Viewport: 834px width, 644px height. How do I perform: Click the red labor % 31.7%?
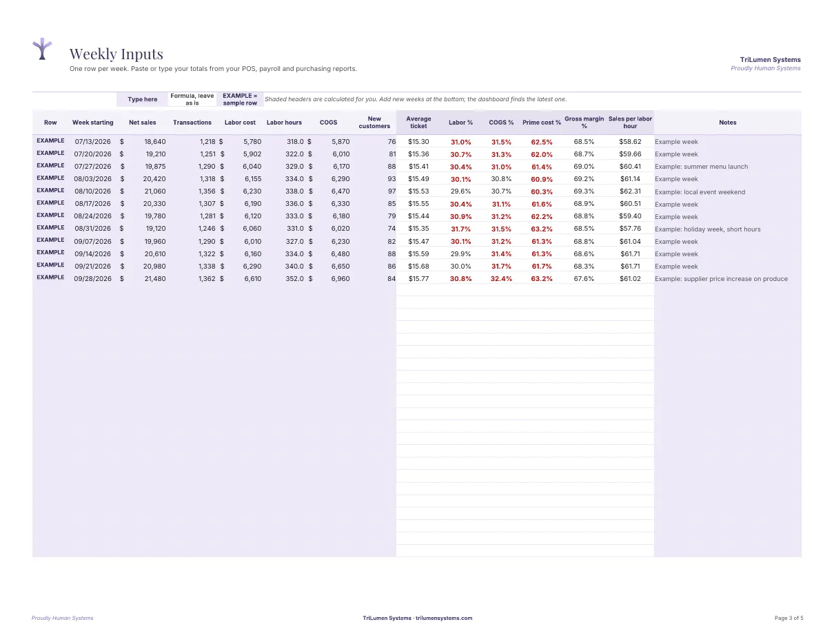coord(460,229)
